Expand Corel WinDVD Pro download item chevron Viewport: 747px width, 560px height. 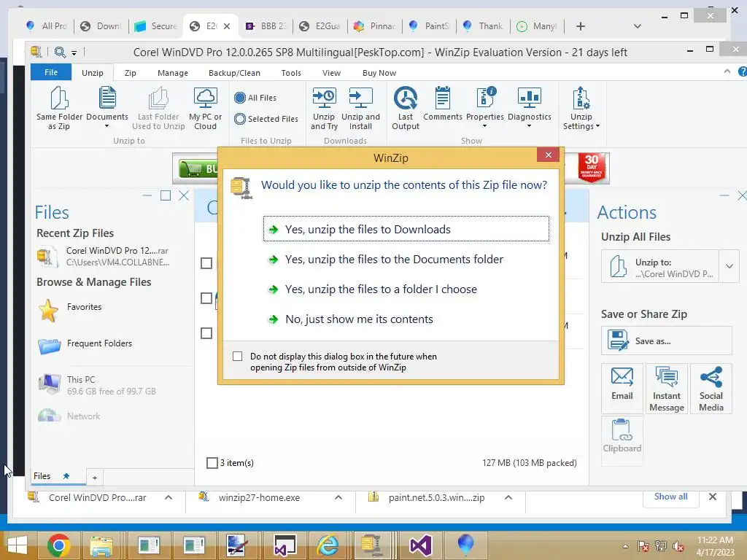coord(169,497)
